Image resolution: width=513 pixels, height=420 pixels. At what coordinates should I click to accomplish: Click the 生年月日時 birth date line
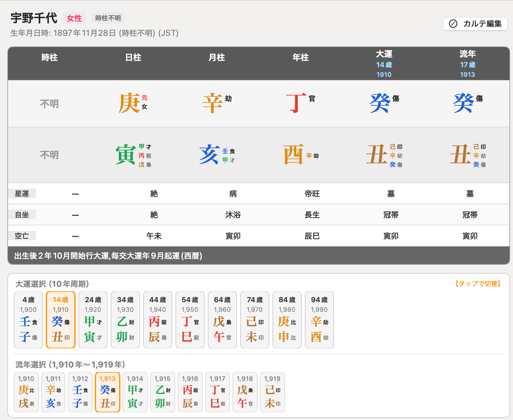[x=94, y=33]
